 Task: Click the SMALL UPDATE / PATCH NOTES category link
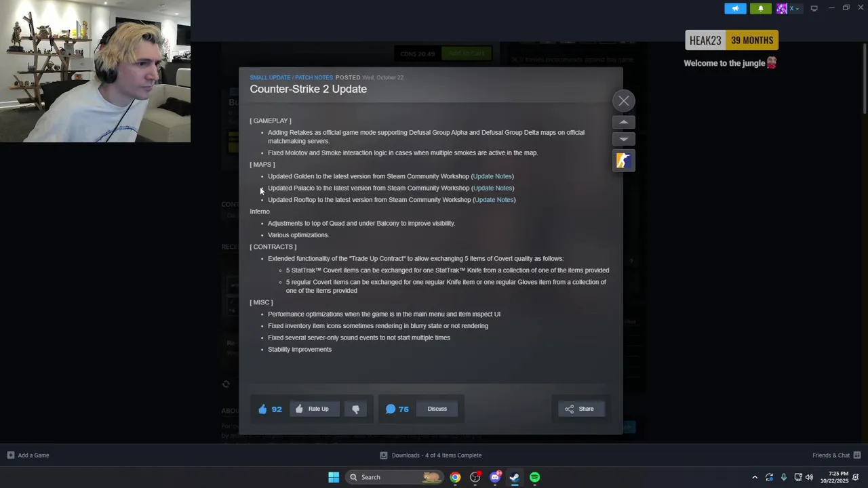point(291,77)
